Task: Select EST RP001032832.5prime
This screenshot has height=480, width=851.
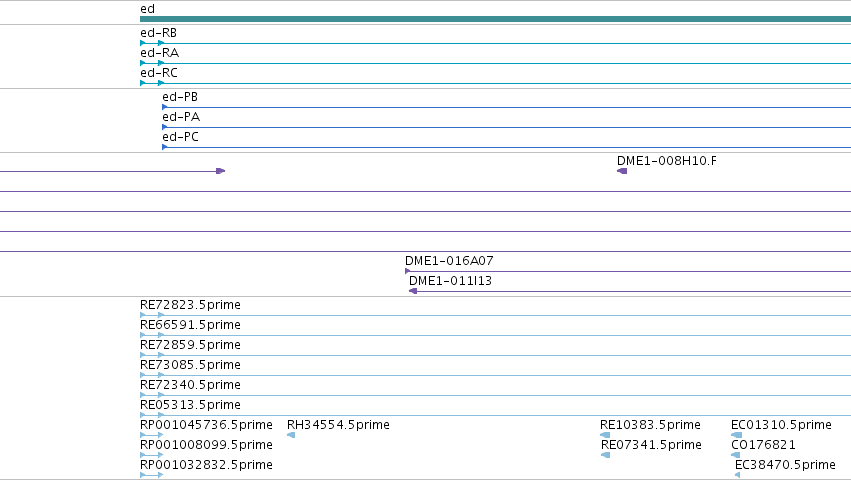Action: [x=206, y=465]
